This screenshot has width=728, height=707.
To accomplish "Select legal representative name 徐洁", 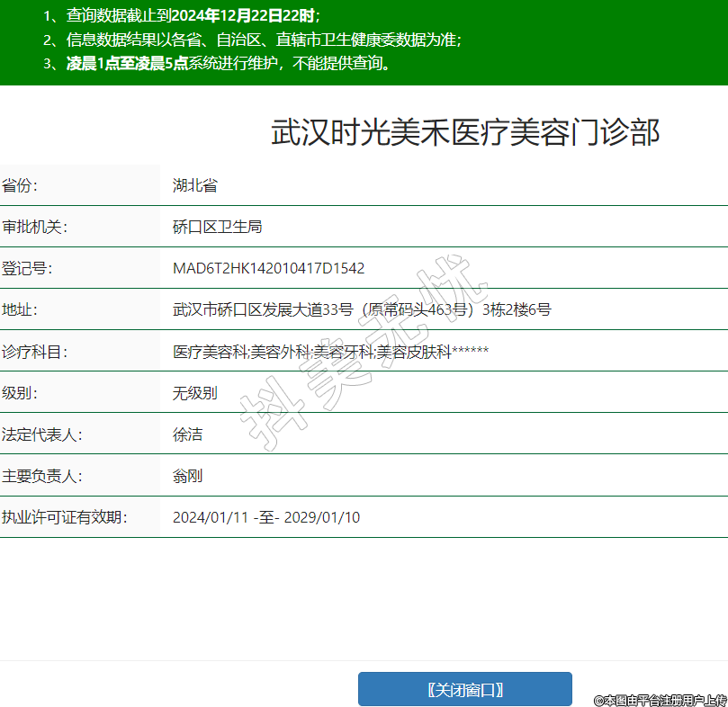I will point(188,434).
